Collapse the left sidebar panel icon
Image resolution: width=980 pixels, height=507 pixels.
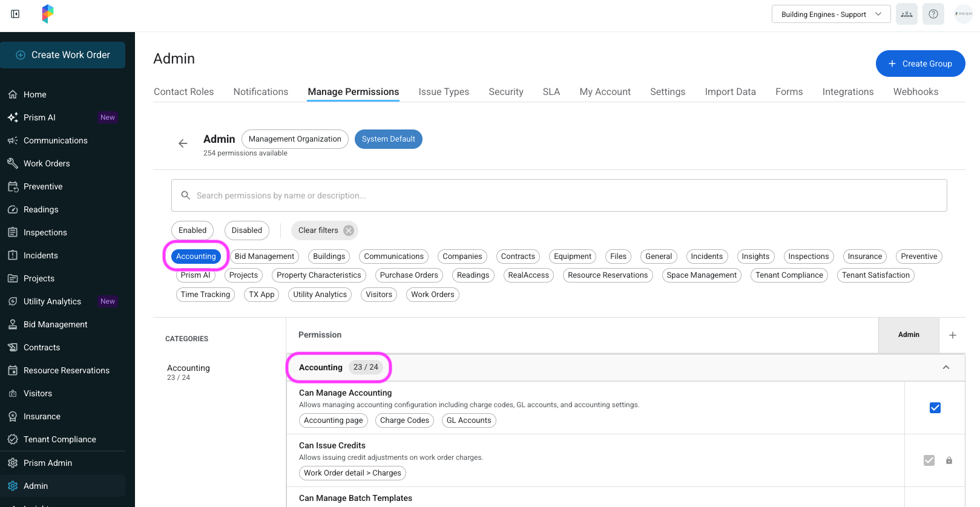[x=15, y=14]
